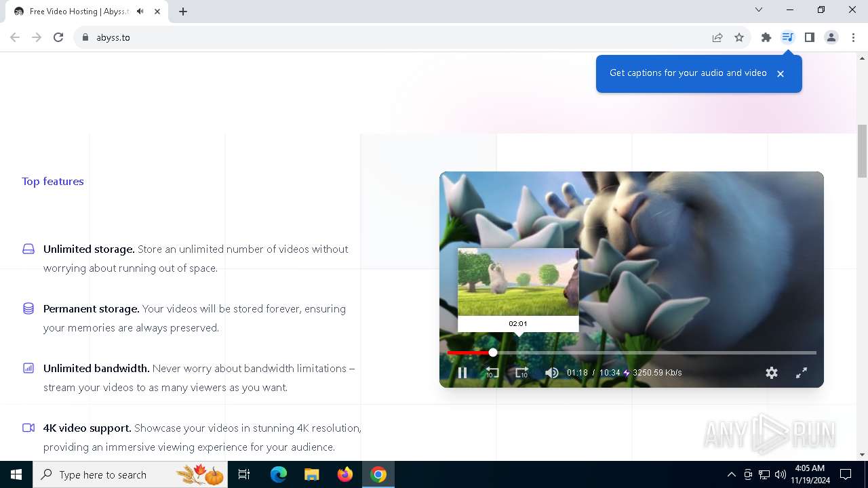
Task: Skip forward 10 seconds in video
Action: [x=521, y=373]
